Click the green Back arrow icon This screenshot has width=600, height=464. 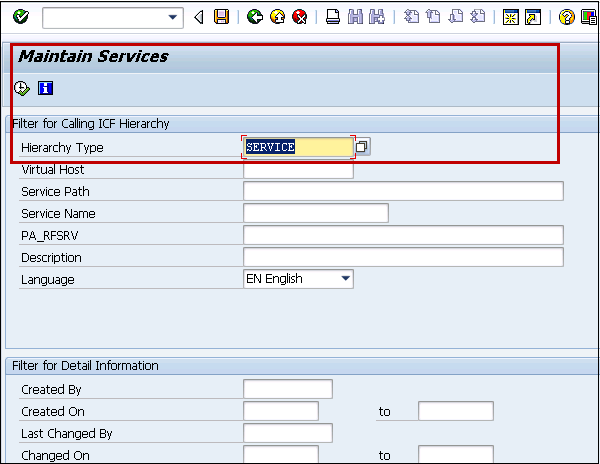[255, 17]
